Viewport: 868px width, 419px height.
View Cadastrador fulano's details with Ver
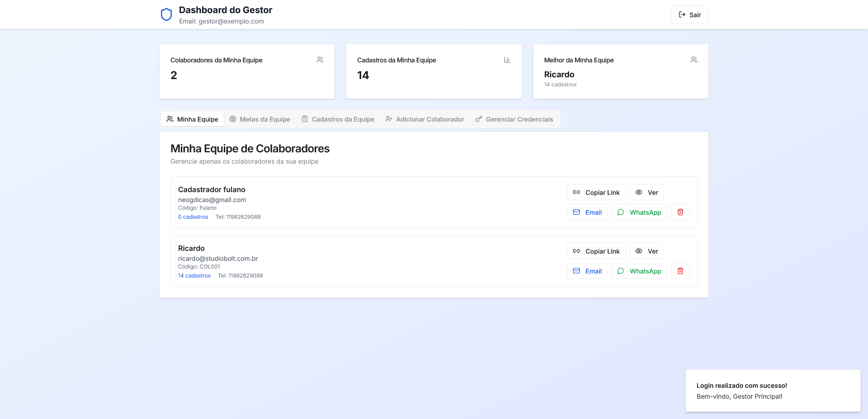646,193
